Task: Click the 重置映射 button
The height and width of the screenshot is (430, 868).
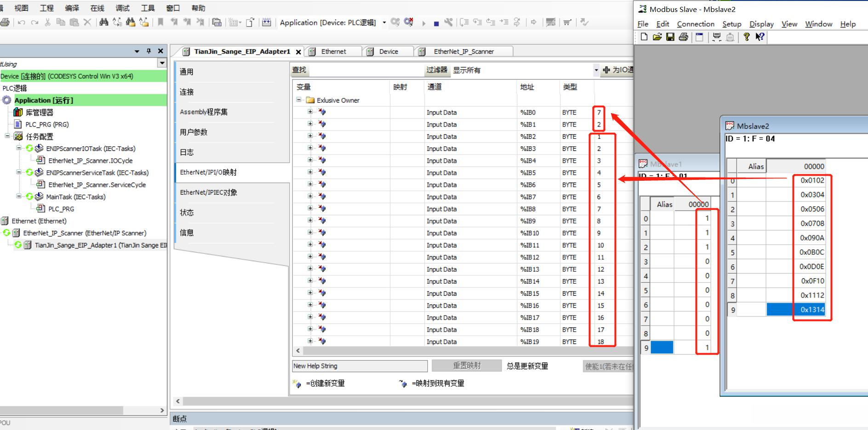Action: (467, 366)
